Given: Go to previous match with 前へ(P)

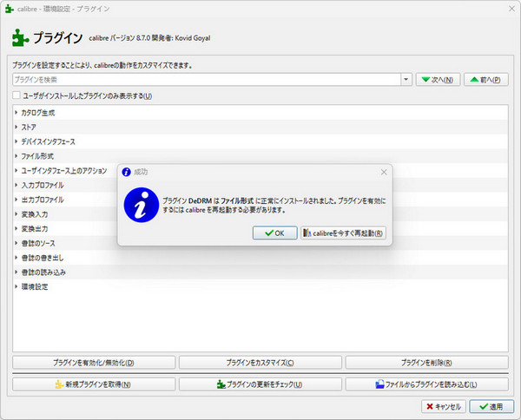Looking at the screenshot, I should click(486, 80).
